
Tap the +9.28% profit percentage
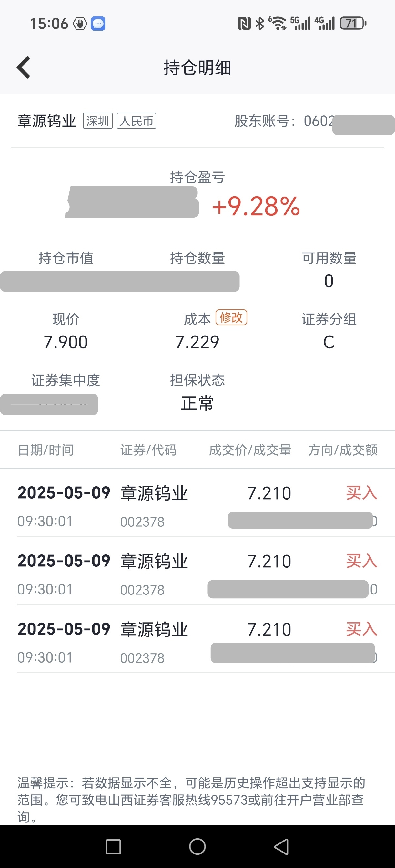coord(256,206)
